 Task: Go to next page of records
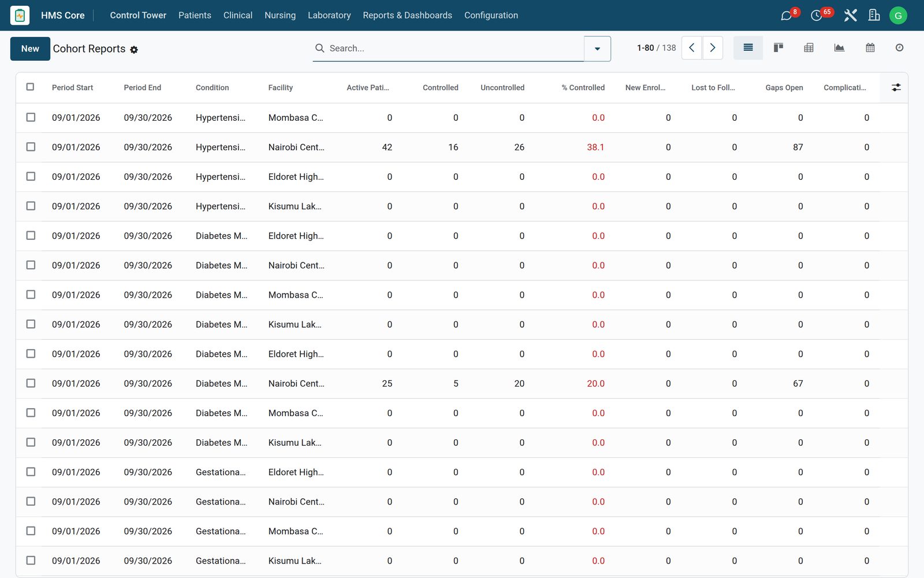click(x=713, y=48)
